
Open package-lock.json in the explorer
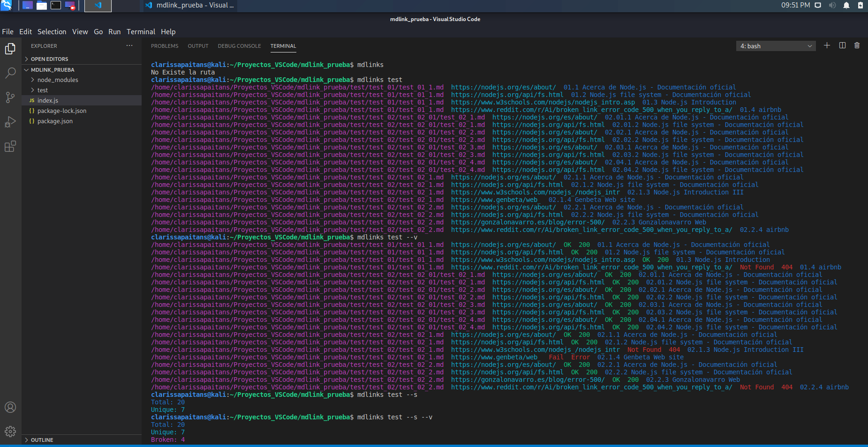82,111
